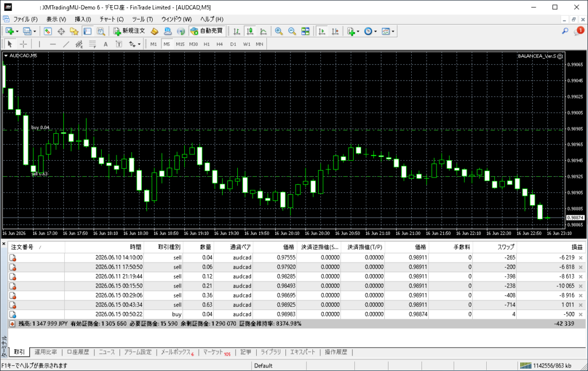The image size is (588, 371).
Task: Toggle the auto scroll chart icon
Action: pos(322,31)
